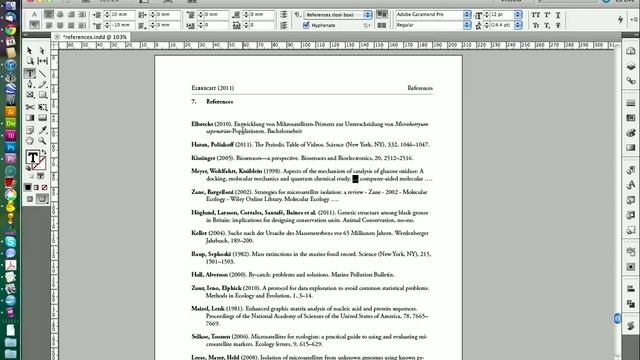Open the Stroke panel icon
This screenshot has height=360, width=640.
click(631, 103)
